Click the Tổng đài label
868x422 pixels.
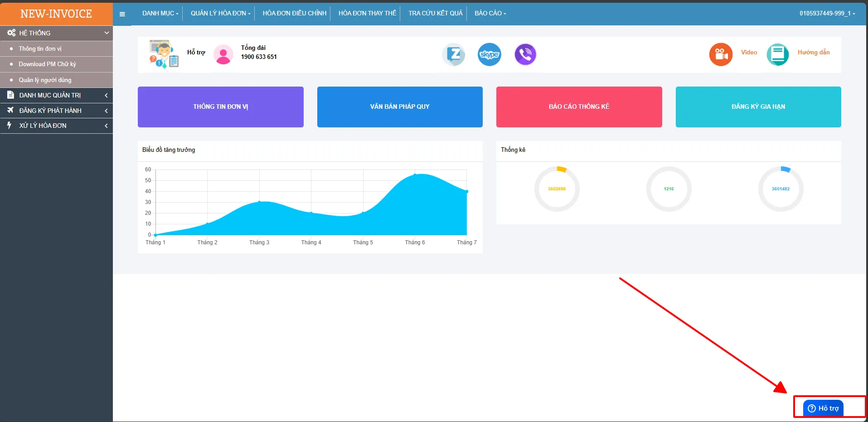(253, 48)
